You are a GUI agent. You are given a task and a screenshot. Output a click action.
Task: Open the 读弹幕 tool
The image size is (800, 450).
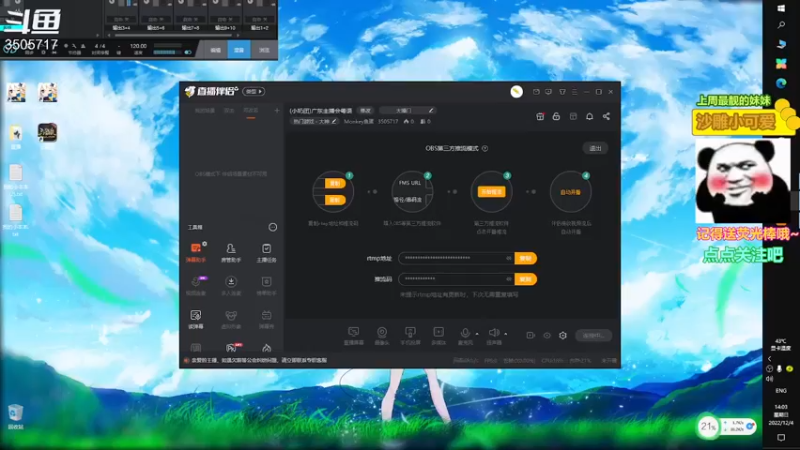point(196,319)
